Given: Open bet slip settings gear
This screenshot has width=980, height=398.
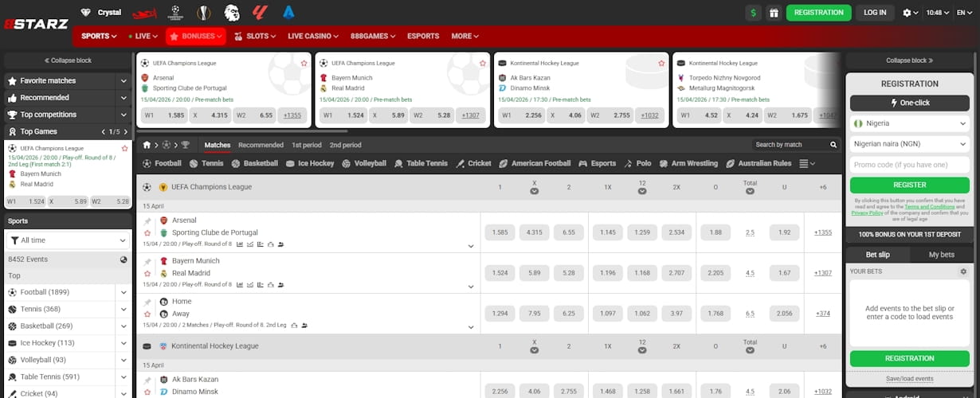Looking at the screenshot, I should click(x=963, y=271).
